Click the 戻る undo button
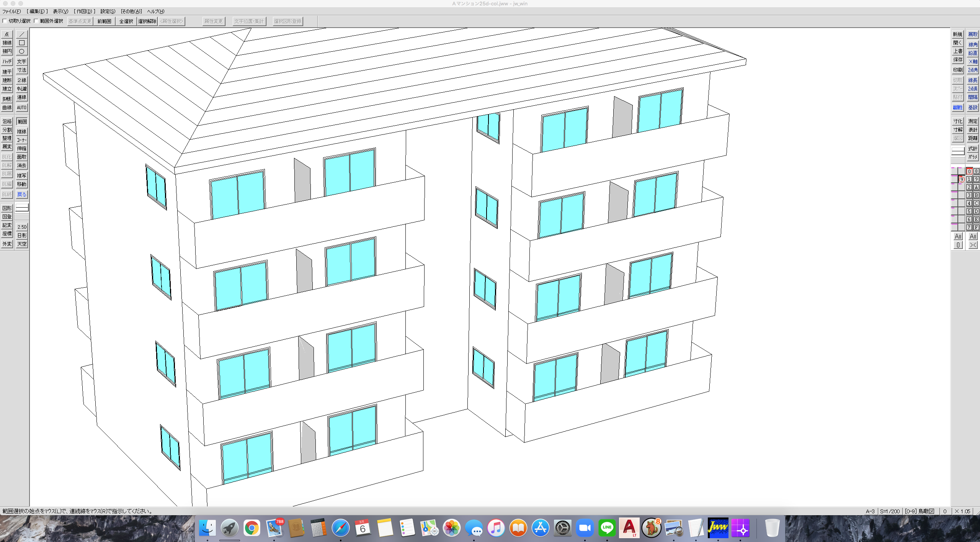 pyautogui.click(x=22, y=195)
